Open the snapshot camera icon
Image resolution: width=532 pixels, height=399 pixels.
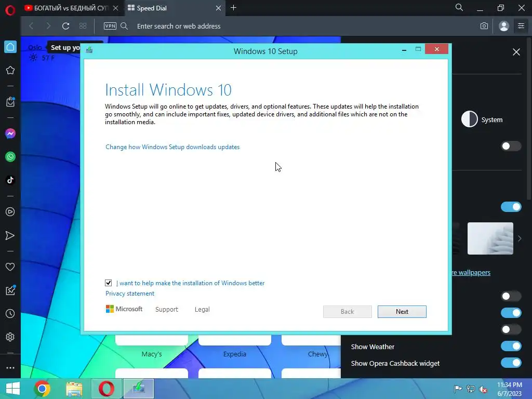(x=484, y=26)
